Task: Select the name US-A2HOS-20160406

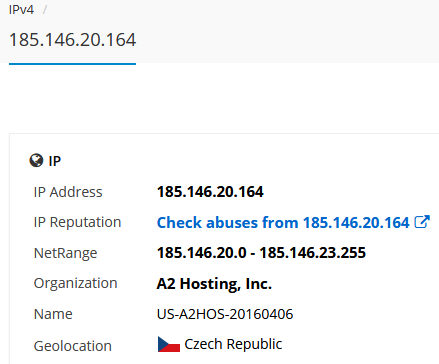Action: click(x=225, y=314)
